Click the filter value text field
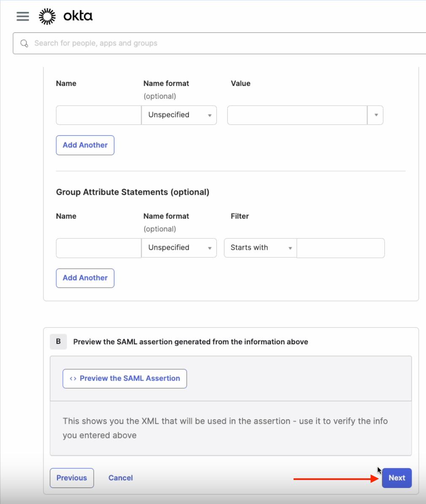Image resolution: width=426 pixels, height=504 pixels. (340, 248)
